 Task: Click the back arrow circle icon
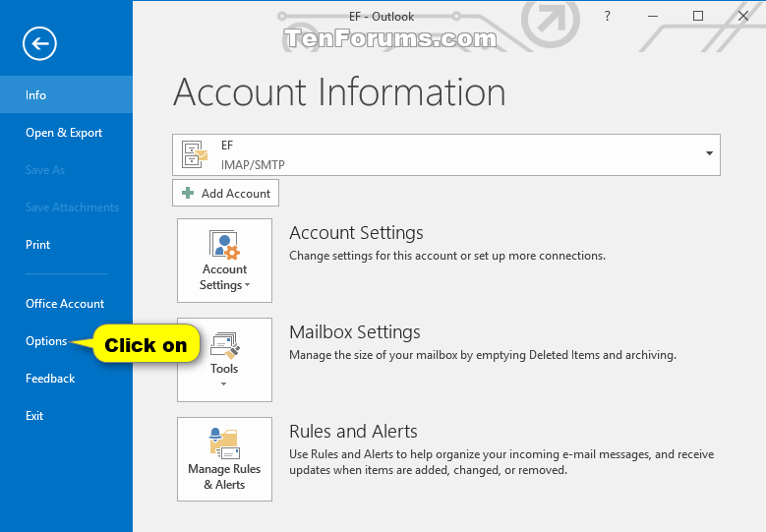[x=39, y=43]
